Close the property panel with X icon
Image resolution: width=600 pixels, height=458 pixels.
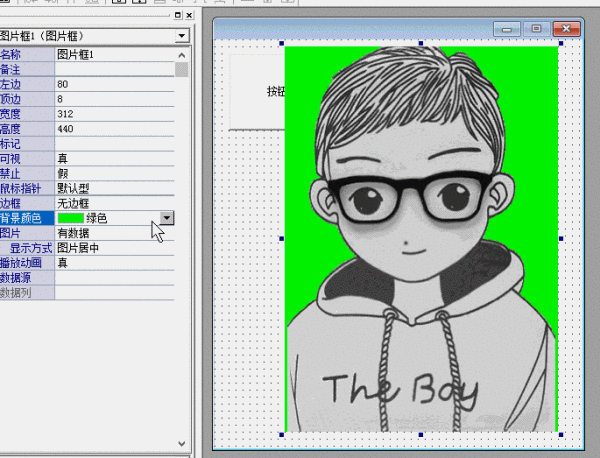click(188, 16)
